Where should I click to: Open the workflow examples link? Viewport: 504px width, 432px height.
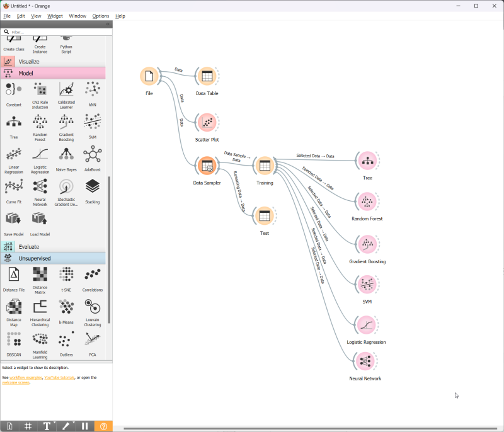pyautogui.click(x=26, y=378)
